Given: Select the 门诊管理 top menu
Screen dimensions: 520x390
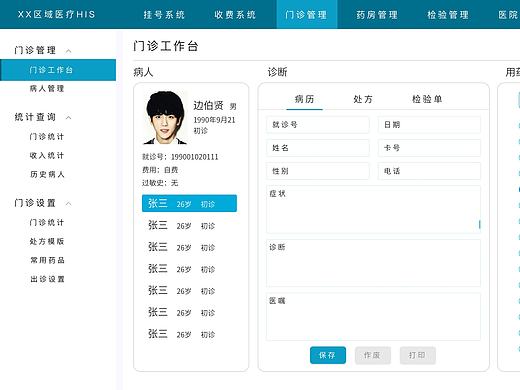Looking at the screenshot, I should [x=307, y=15].
